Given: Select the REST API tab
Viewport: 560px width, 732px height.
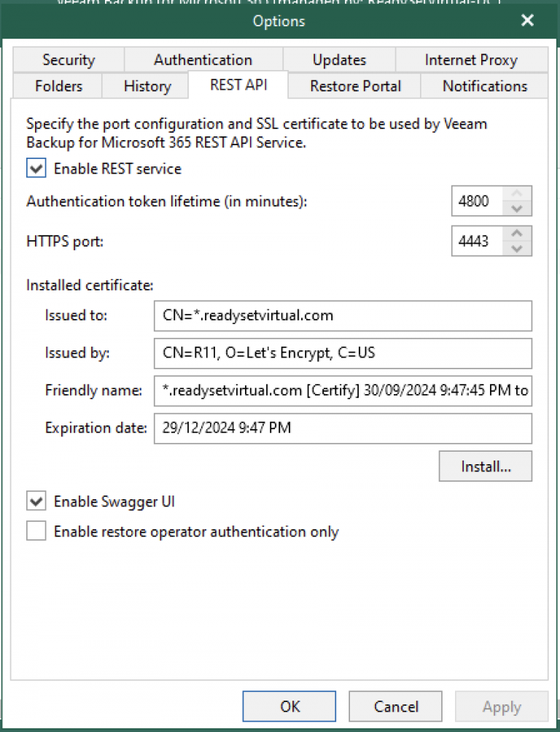Looking at the screenshot, I should pyautogui.click(x=238, y=85).
